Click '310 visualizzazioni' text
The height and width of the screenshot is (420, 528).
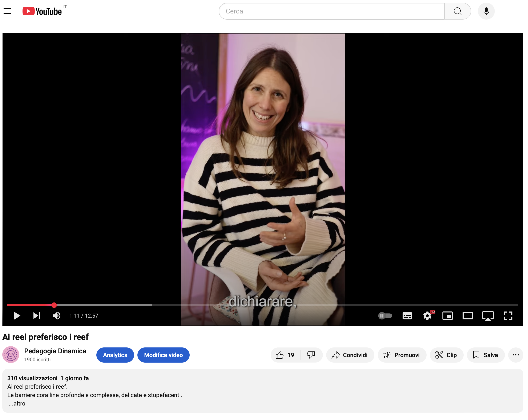tap(32, 378)
